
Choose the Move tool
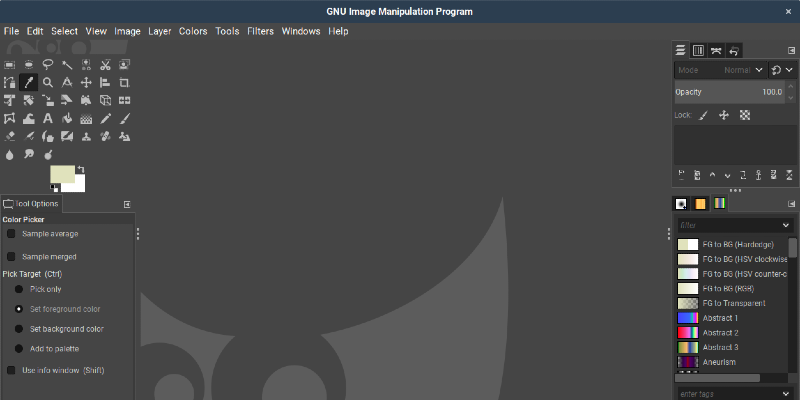click(86, 82)
